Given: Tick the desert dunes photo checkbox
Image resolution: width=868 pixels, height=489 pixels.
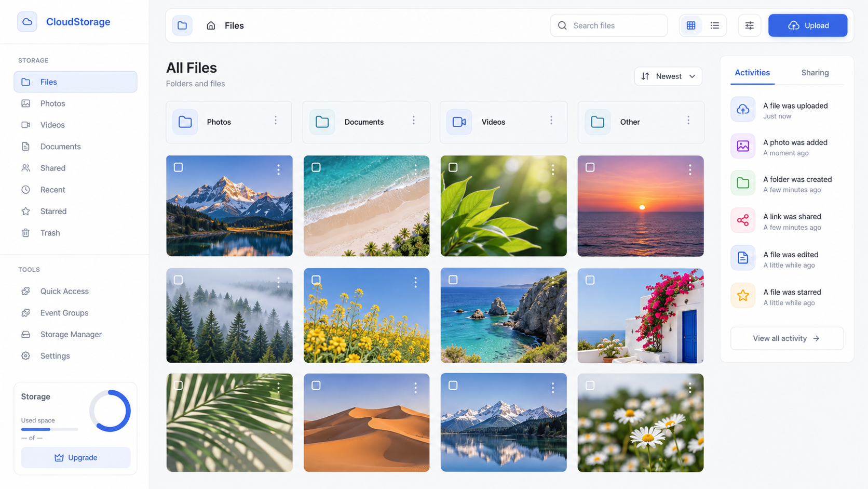Looking at the screenshot, I should [316, 386].
